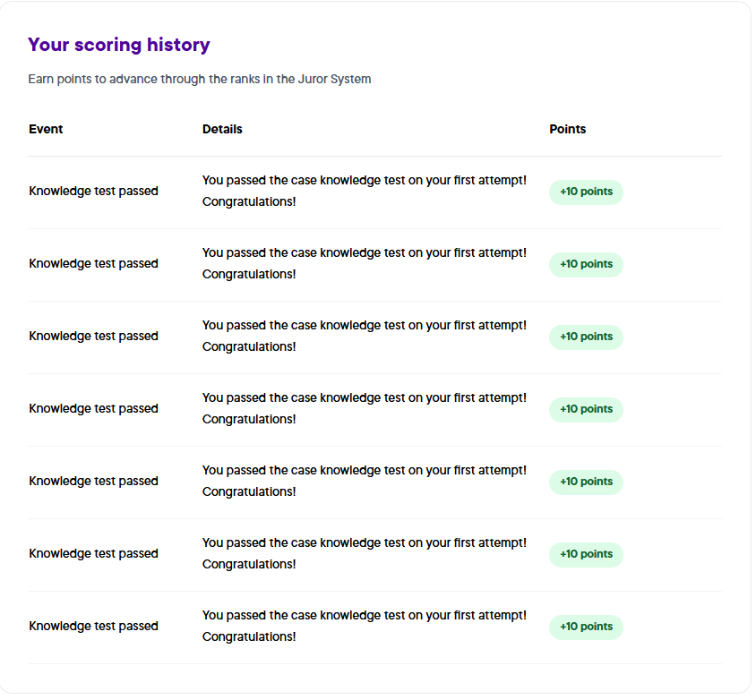Screen dimensions: 756x700
Task: Click the first congratulations details text
Action: [364, 191]
